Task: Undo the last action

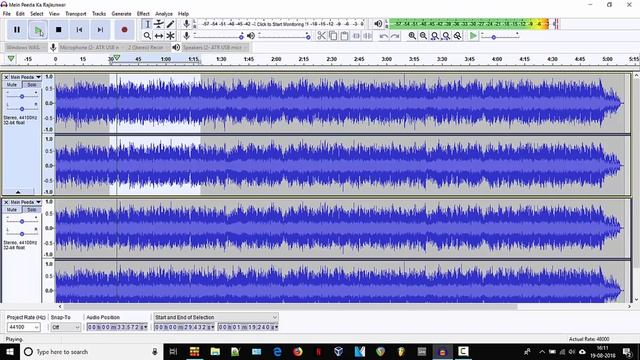Action: [x=384, y=36]
